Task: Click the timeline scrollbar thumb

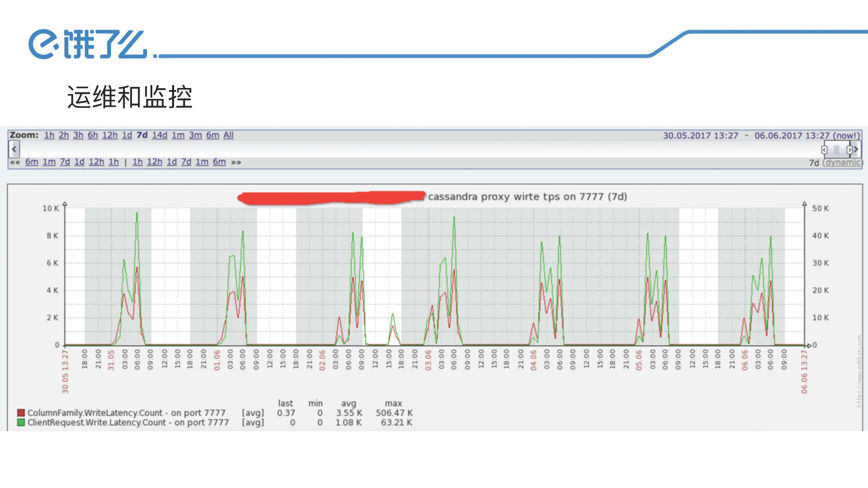Action: coord(837,149)
